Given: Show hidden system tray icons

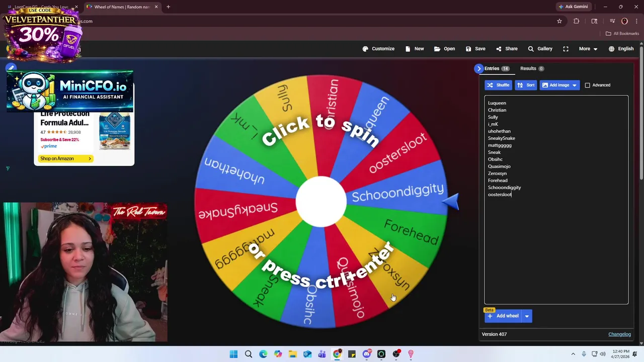Looking at the screenshot, I should (x=573, y=354).
